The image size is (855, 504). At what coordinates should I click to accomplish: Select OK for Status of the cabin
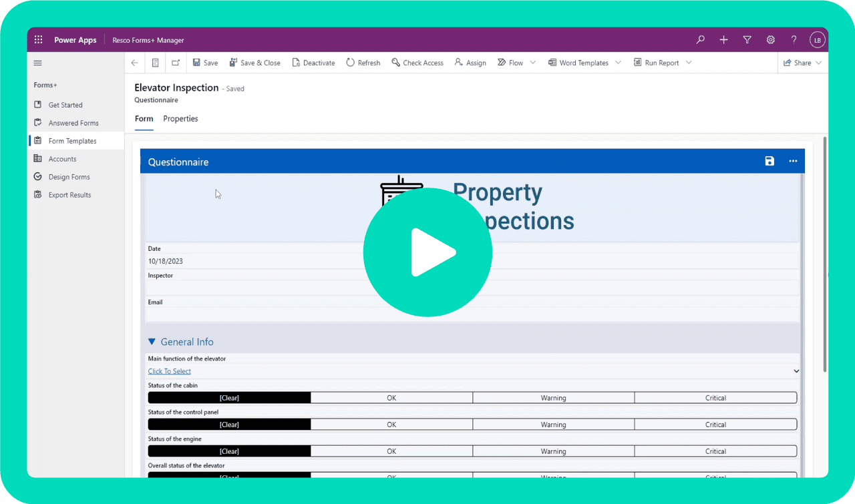[391, 398]
